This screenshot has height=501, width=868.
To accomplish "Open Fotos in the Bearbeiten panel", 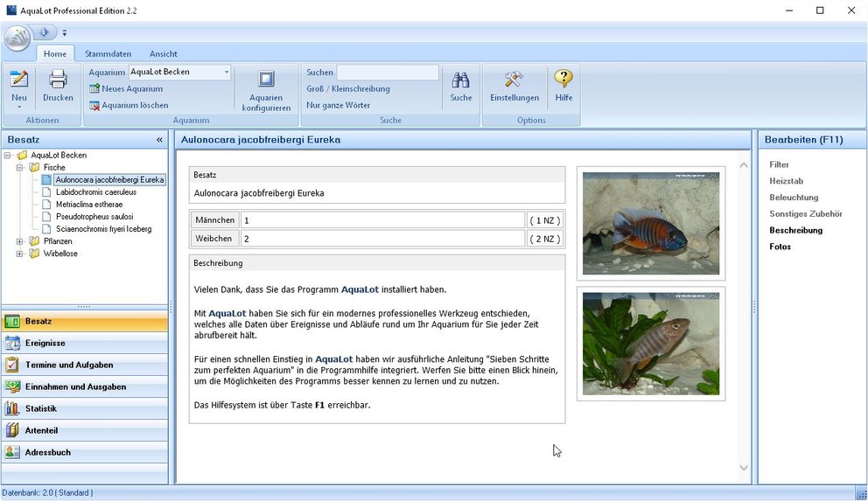I will pos(780,247).
